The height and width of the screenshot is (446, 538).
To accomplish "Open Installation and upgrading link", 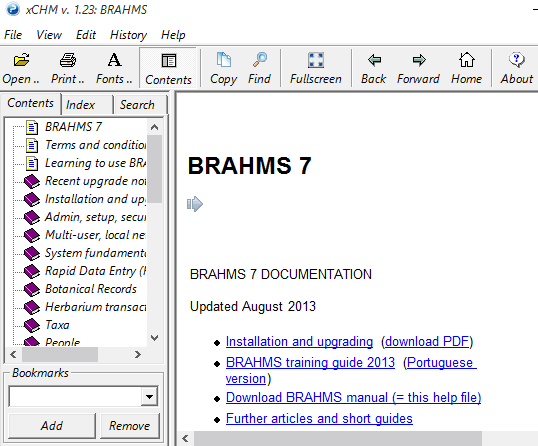I will [x=299, y=342].
